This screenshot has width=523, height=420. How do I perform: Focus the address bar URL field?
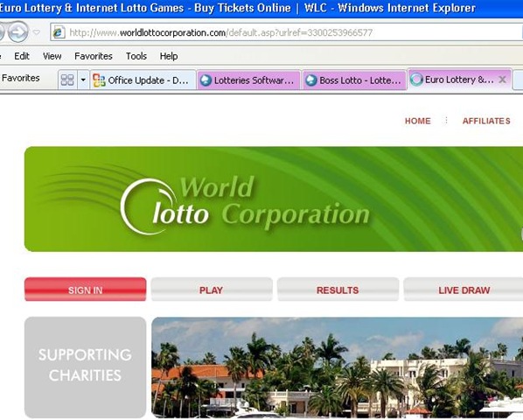click(287, 32)
